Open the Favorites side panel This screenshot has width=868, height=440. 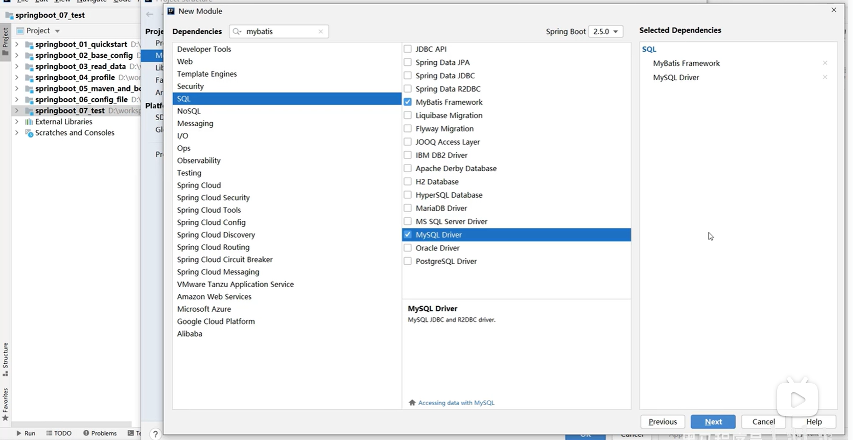click(6, 405)
